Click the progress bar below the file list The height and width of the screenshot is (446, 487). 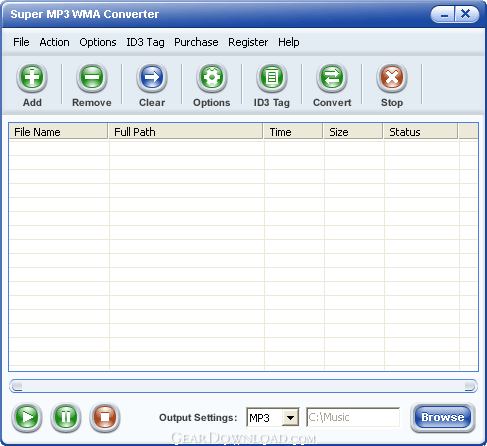(243, 386)
